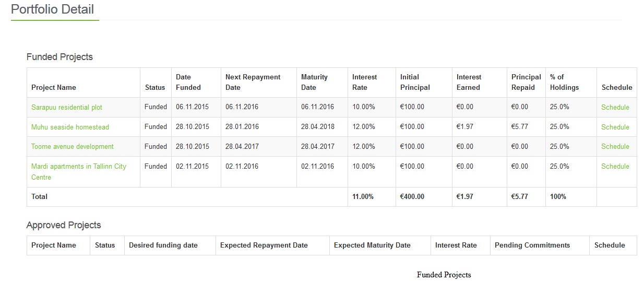
Task: Click the Interest Earned column header
Action: [x=469, y=82]
